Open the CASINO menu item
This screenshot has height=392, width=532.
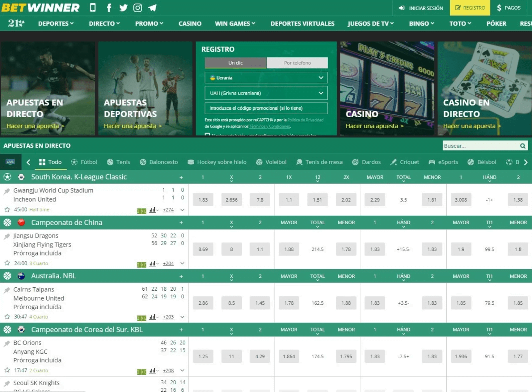190,24
